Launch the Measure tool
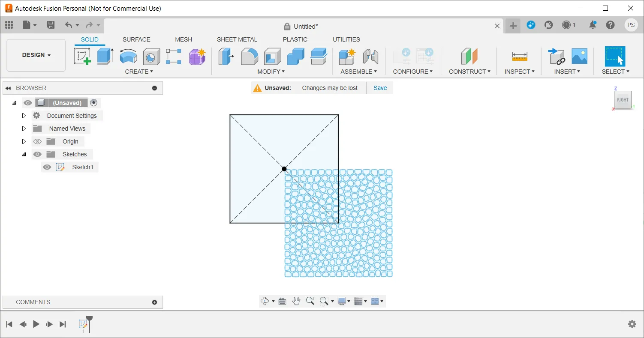 (520, 56)
